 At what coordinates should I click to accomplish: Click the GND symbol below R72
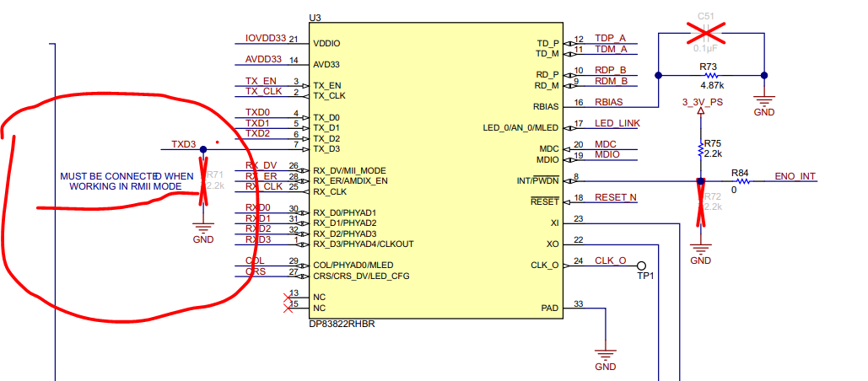click(700, 247)
